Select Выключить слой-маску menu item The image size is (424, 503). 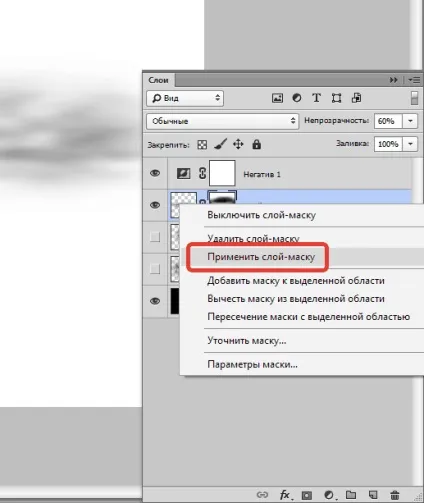[262, 215]
